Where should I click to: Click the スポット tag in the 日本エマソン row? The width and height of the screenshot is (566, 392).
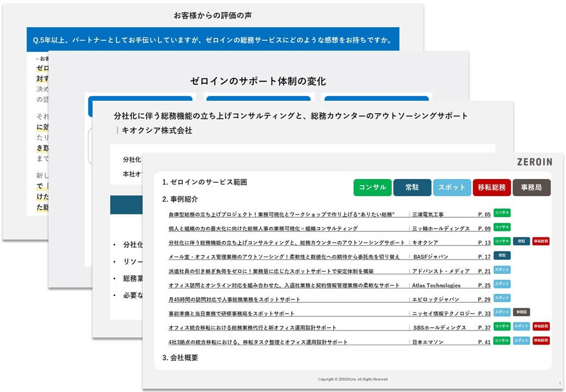521,340
